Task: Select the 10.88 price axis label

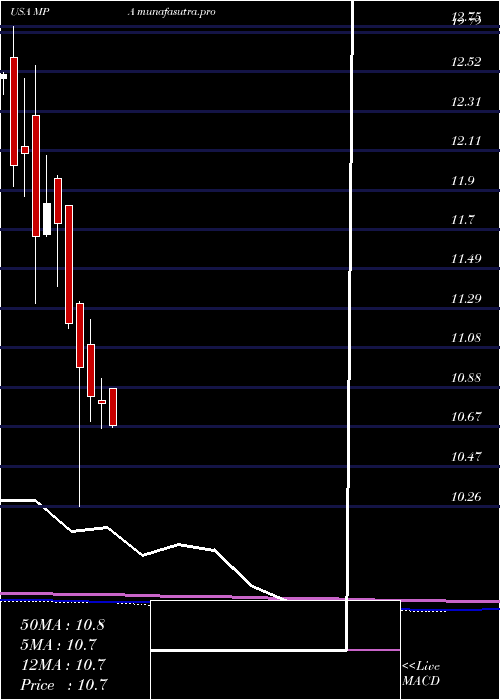Action: coord(466,378)
